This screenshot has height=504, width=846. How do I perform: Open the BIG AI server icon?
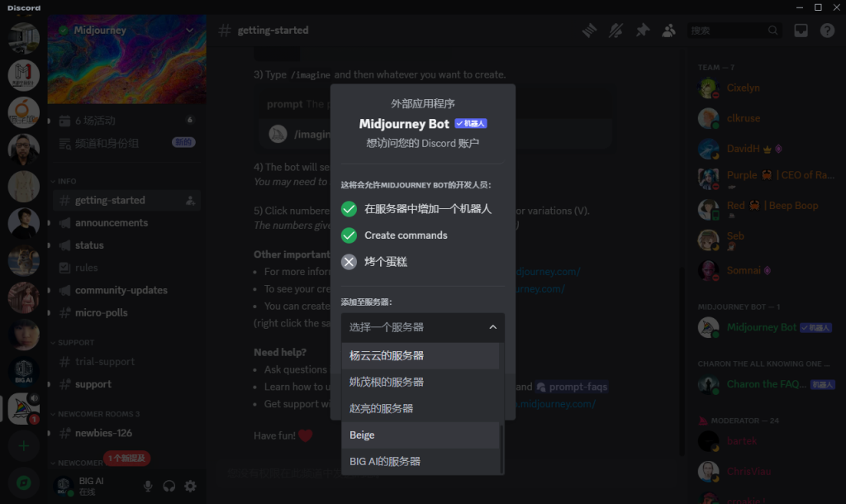(x=24, y=372)
